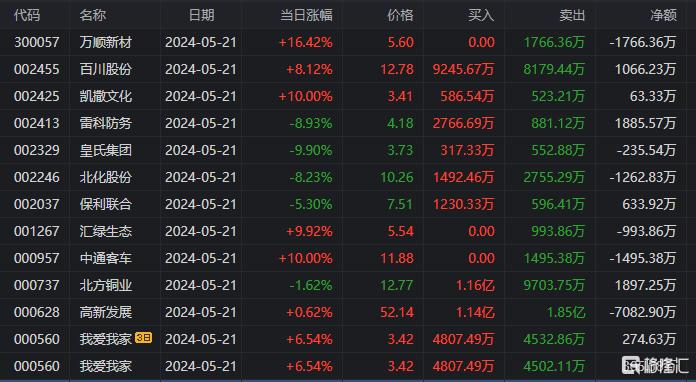Click net amount -1262.83万
Image resolution: width=696 pixels, height=382 pixels.
pos(643,177)
